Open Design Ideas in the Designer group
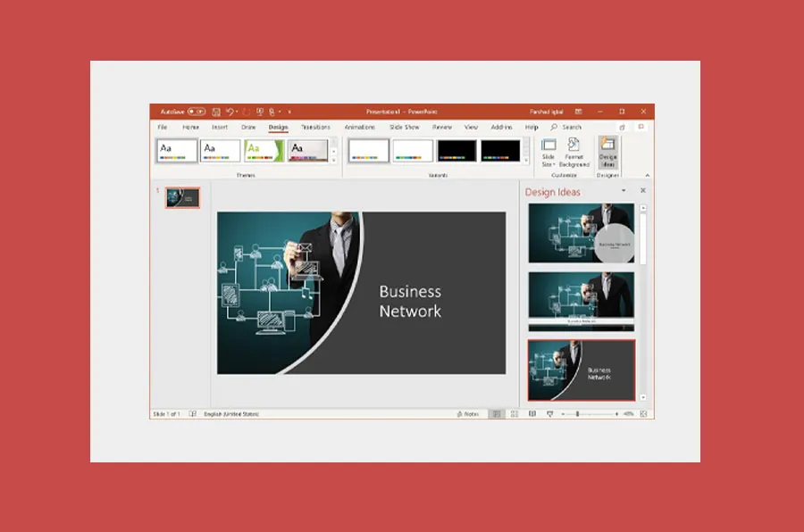This screenshot has height=532, width=804. click(607, 152)
